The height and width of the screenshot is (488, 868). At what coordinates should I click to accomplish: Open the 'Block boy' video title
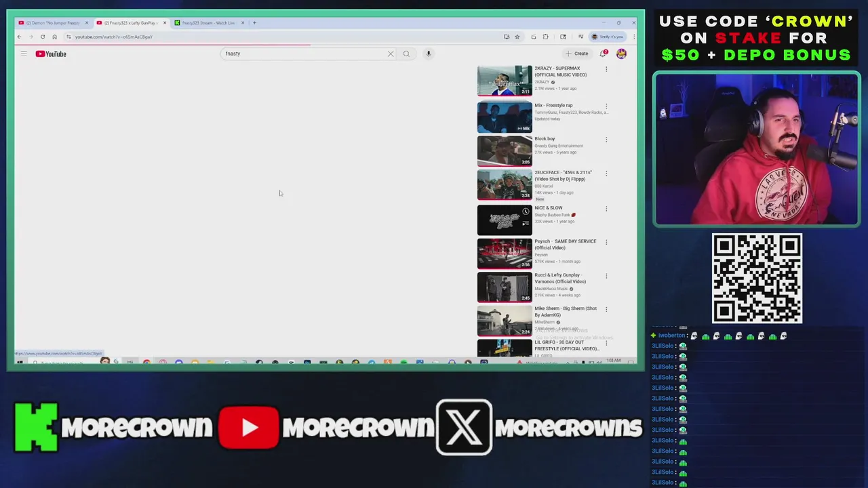pyautogui.click(x=545, y=138)
